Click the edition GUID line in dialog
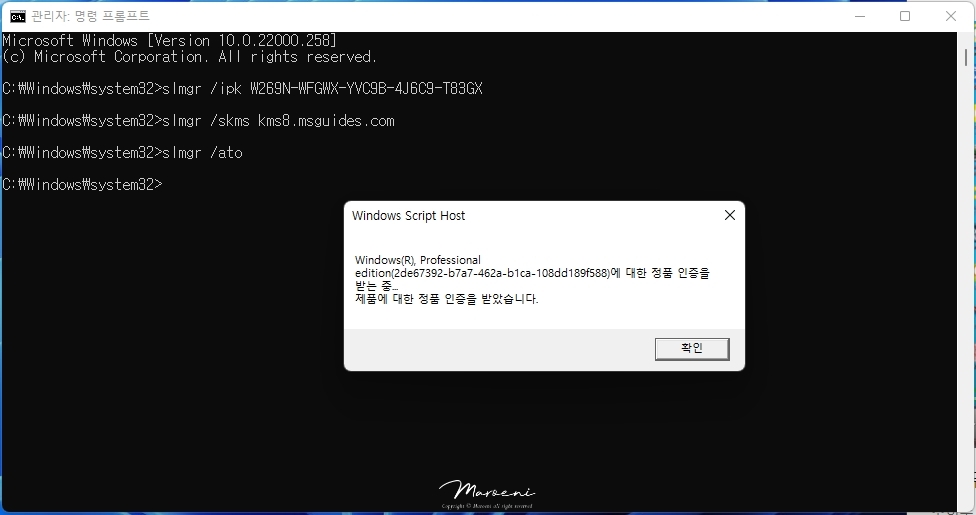Screen dimensions: 976x515 tap(532, 273)
